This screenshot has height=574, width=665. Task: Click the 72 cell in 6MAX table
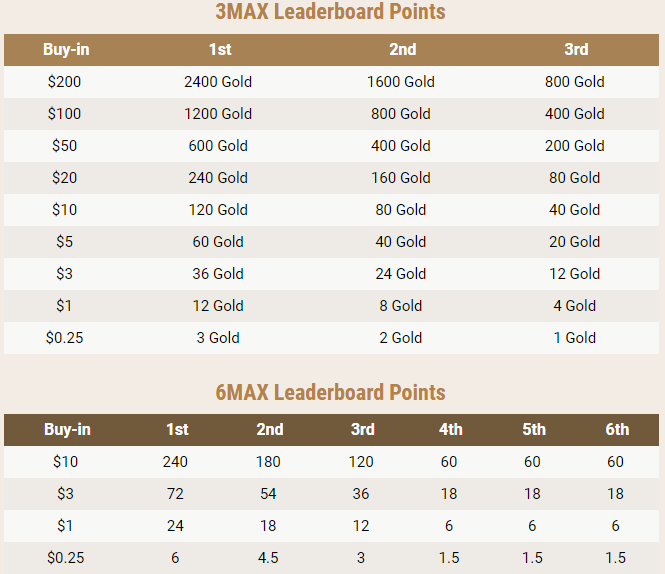[175, 494]
